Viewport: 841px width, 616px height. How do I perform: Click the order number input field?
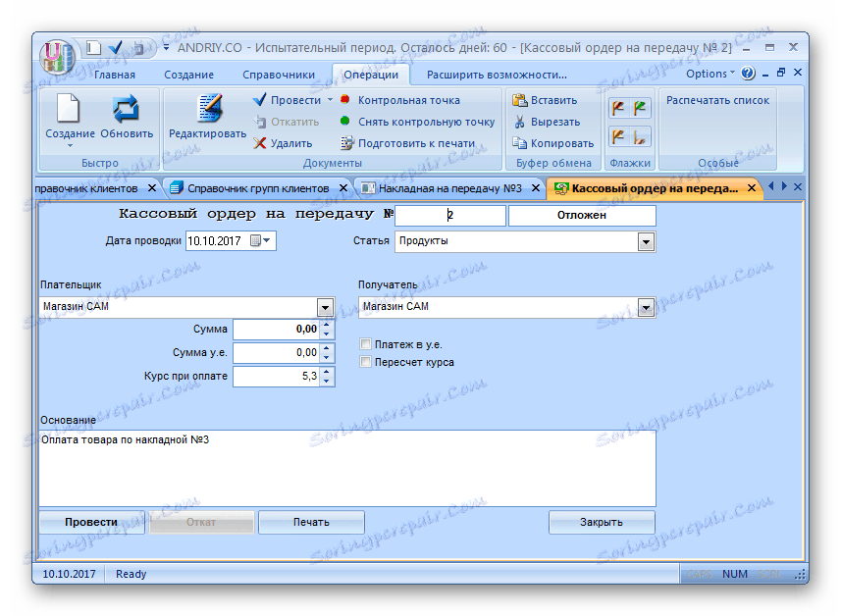click(x=450, y=215)
